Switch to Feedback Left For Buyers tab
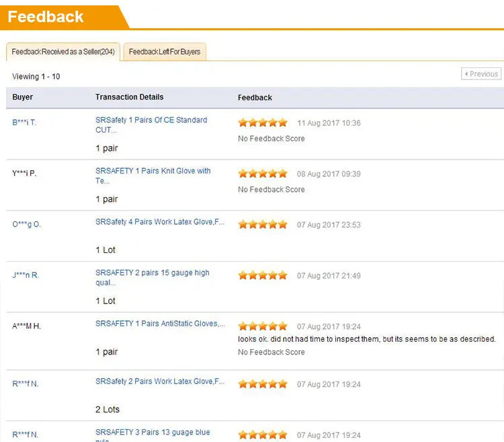The width and height of the screenshot is (504, 442). (165, 52)
